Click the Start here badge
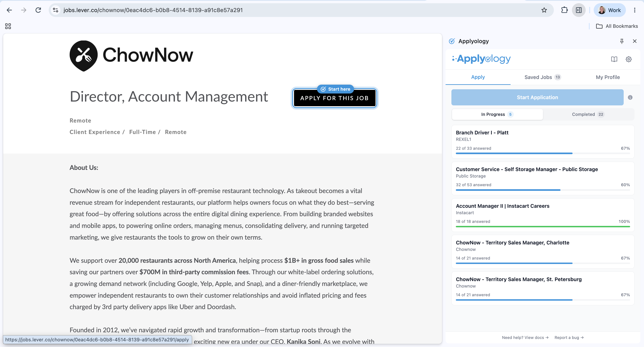Viewport: 644px width, 347px height. 335,89
